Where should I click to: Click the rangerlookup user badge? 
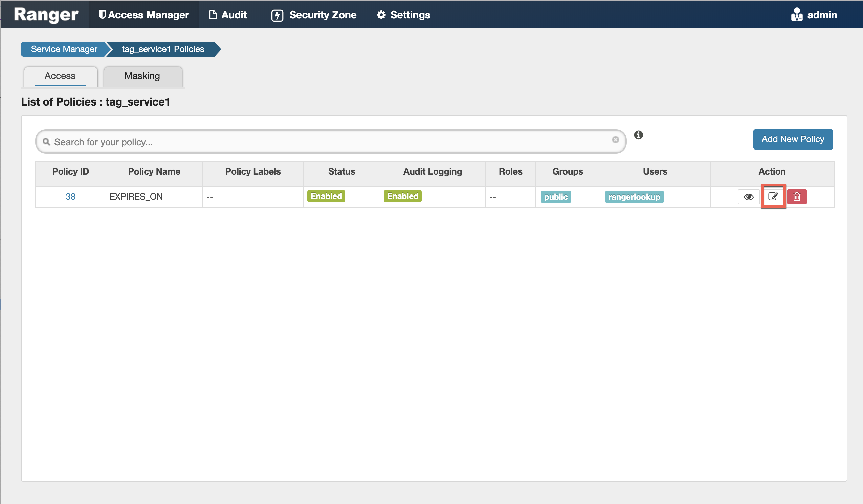click(x=634, y=197)
